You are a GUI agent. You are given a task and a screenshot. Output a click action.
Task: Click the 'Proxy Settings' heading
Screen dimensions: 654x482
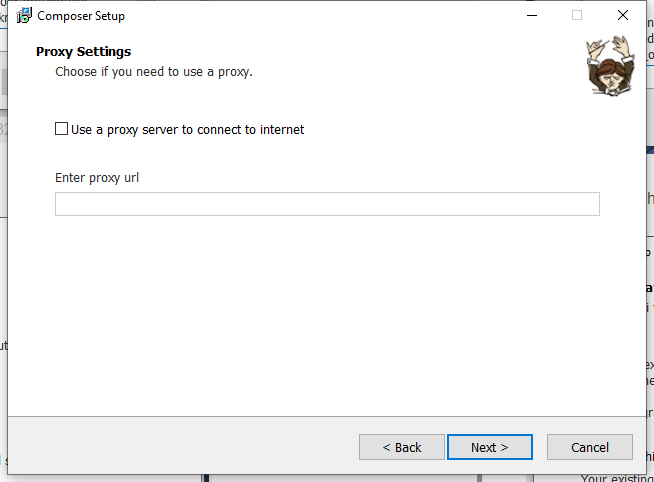(83, 52)
